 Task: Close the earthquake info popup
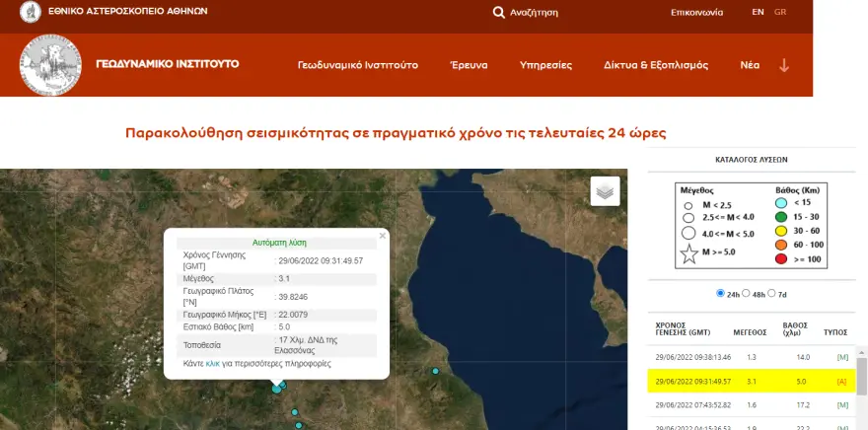(x=383, y=236)
